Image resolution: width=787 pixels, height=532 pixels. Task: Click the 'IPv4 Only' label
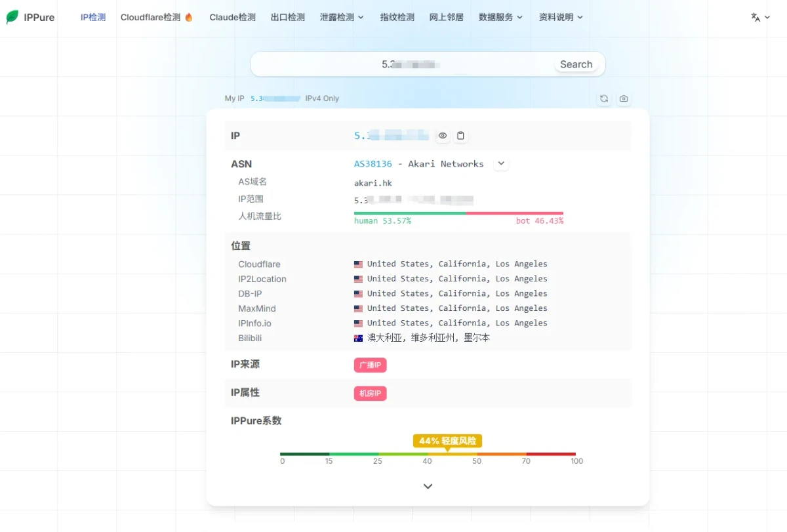322,98
